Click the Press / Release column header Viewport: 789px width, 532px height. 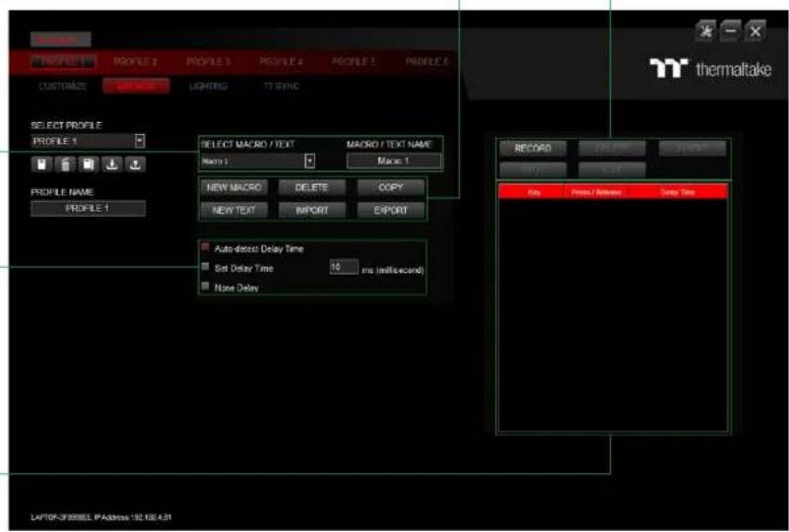(596, 192)
